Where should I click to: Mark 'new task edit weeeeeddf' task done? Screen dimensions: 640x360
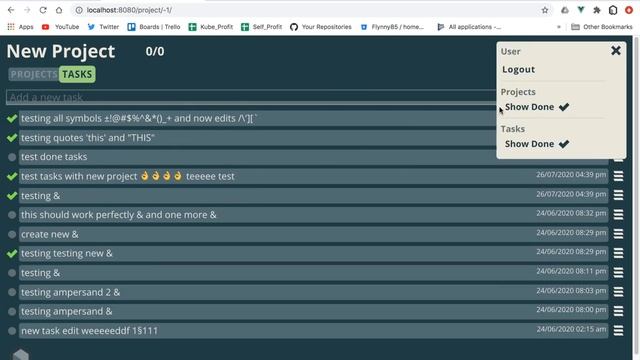(12, 331)
